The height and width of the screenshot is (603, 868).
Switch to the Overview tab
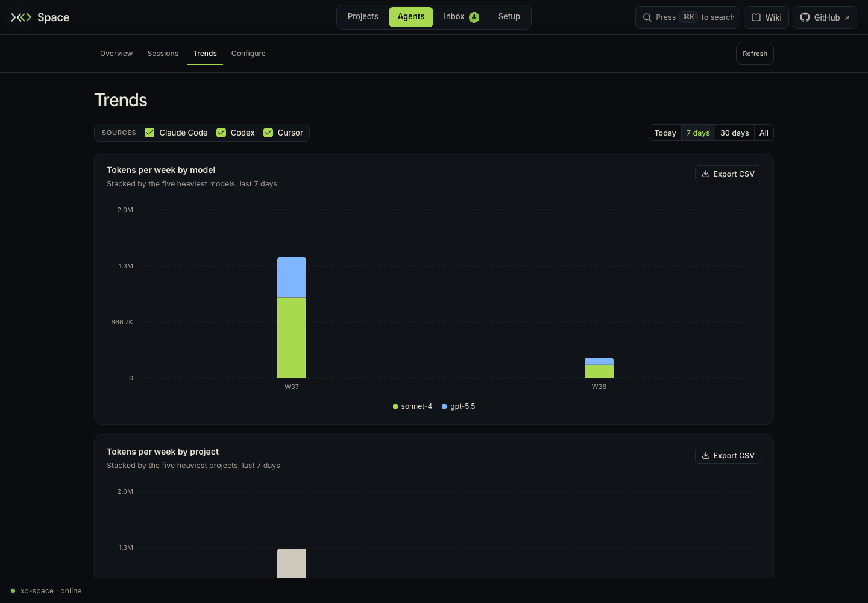point(116,54)
